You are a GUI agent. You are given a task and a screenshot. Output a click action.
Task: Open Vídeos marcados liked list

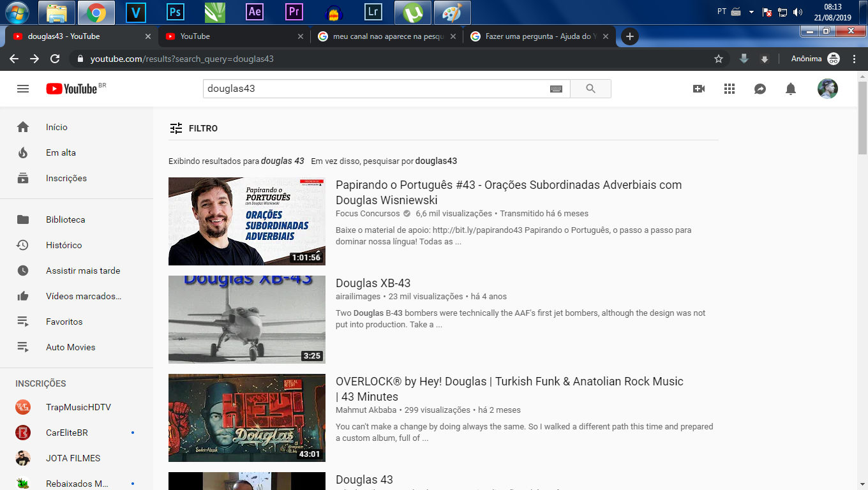point(77,296)
